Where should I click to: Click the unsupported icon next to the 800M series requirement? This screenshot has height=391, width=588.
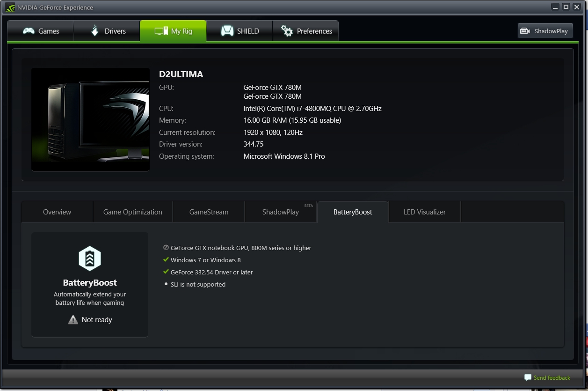[x=166, y=248]
